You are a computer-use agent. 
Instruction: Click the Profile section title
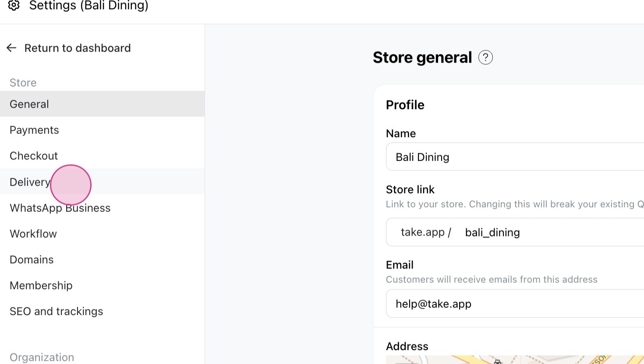(x=405, y=105)
